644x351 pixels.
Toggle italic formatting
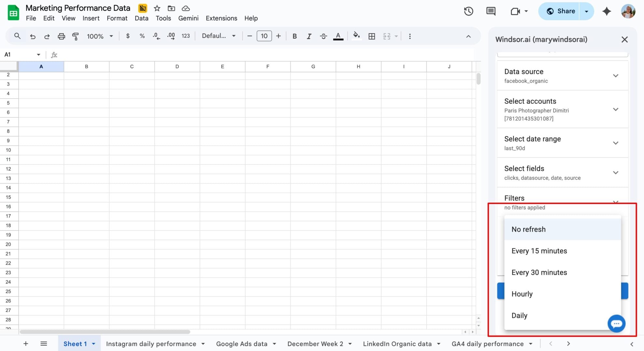tap(309, 36)
